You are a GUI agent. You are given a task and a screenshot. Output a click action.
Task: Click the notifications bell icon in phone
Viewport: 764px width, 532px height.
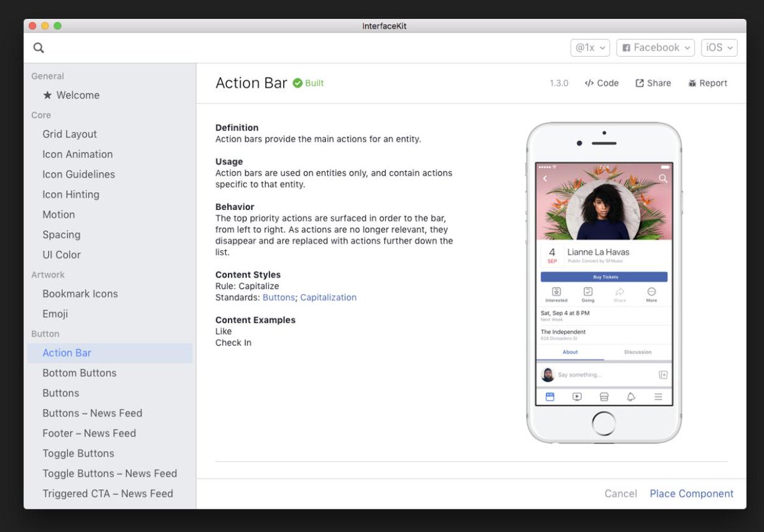[631, 397]
